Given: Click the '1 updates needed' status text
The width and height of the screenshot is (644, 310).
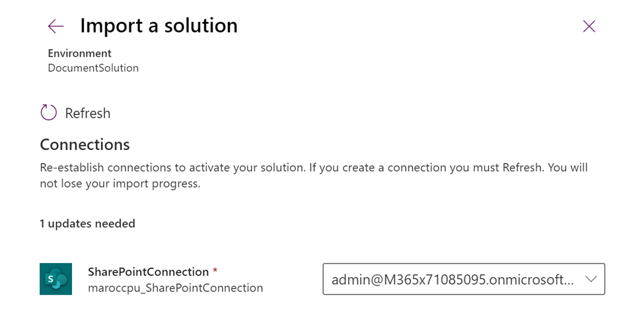Looking at the screenshot, I should (87, 223).
